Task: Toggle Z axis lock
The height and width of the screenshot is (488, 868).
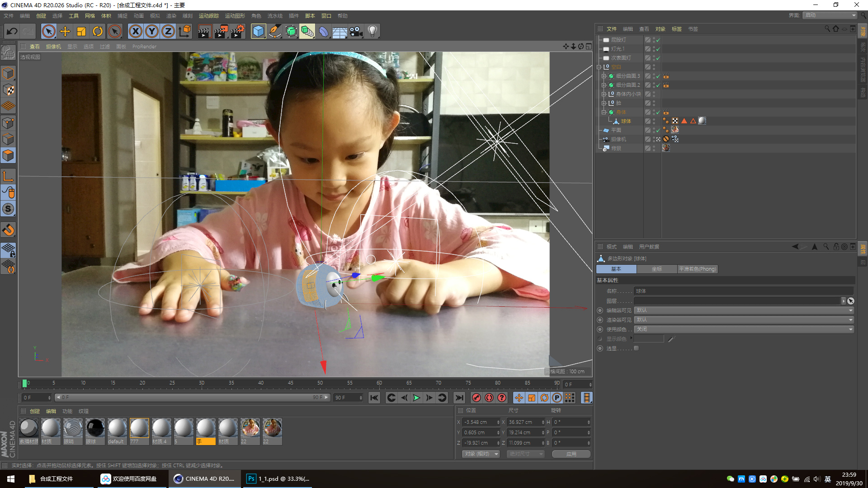Action: click(168, 31)
